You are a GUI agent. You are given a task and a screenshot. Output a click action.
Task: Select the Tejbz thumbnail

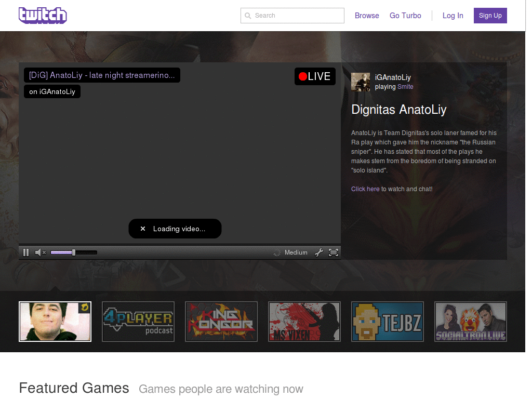[388, 322]
